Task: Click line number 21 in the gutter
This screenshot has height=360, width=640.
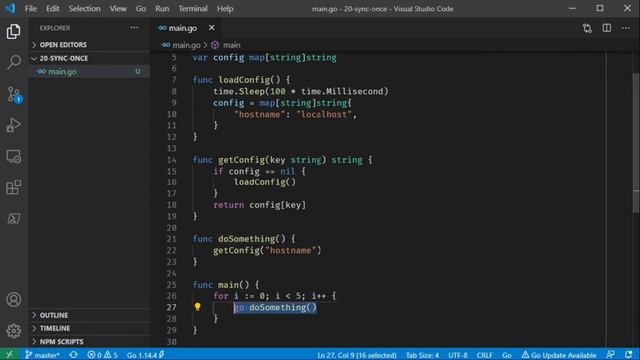Action: 171,239
